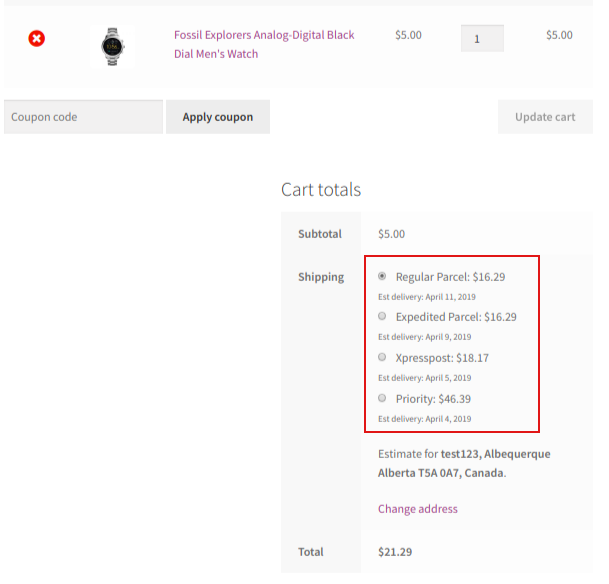609x584 pixels.
Task: Click the test123 Albequerque address estimate
Action: click(464, 463)
